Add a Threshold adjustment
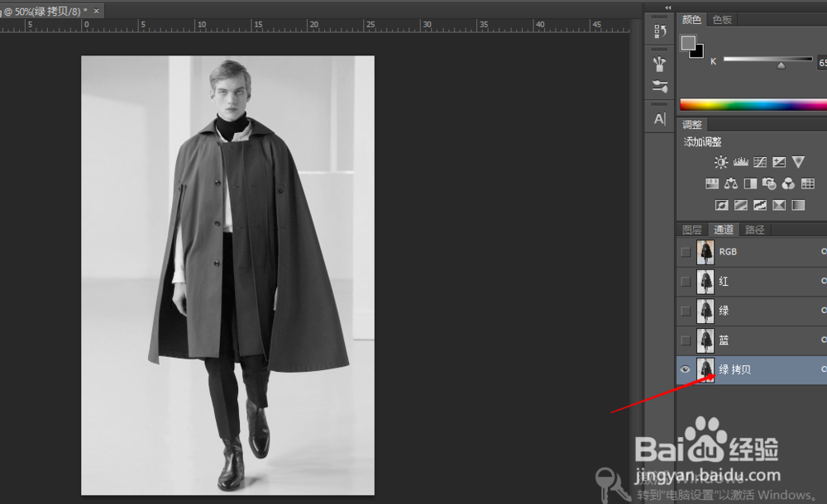Viewport: 827px width, 504px height. coord(760,205)
